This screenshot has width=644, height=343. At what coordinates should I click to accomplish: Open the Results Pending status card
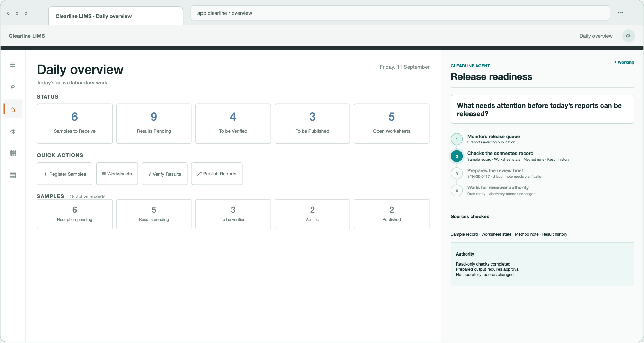[x=154, y=124]
